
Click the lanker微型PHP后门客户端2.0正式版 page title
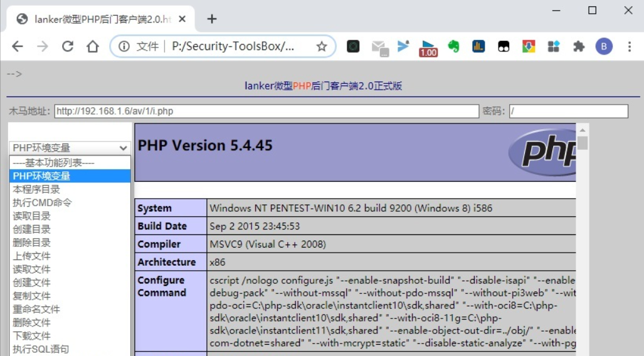[x=323, y=86]
